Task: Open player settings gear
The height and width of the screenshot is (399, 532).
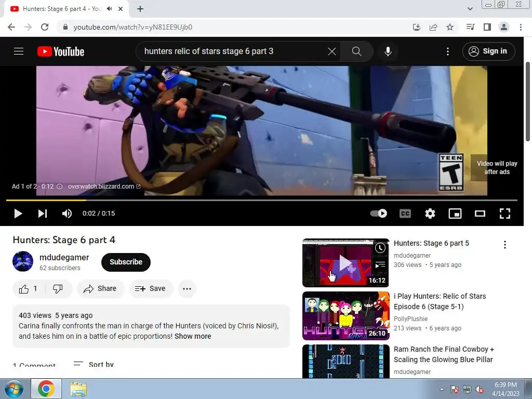Action: click(430, 214)
